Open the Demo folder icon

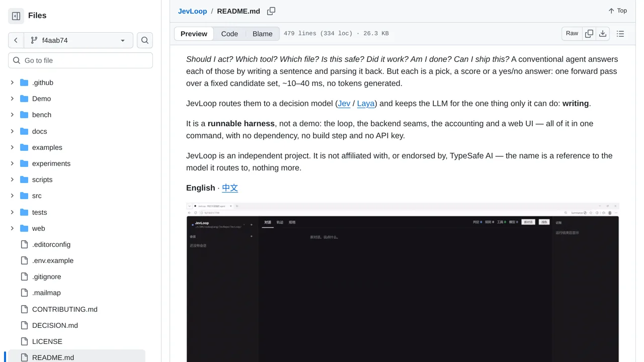click(24, 99)
